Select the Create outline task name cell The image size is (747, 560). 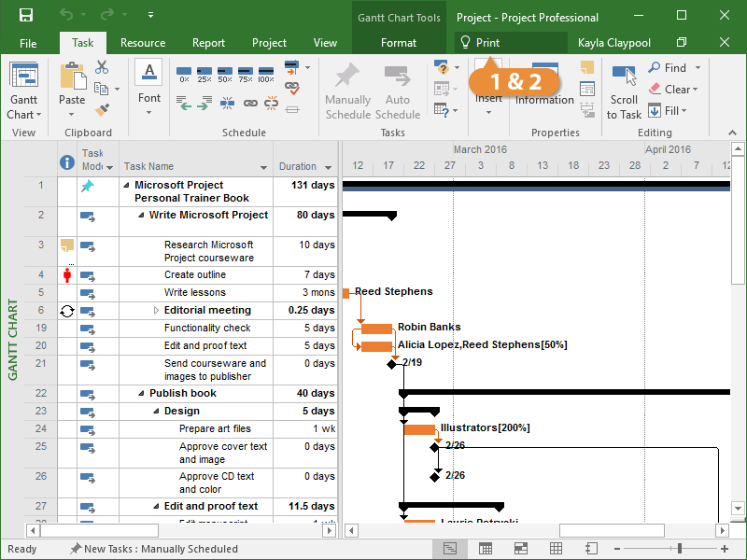coord(195,275)
